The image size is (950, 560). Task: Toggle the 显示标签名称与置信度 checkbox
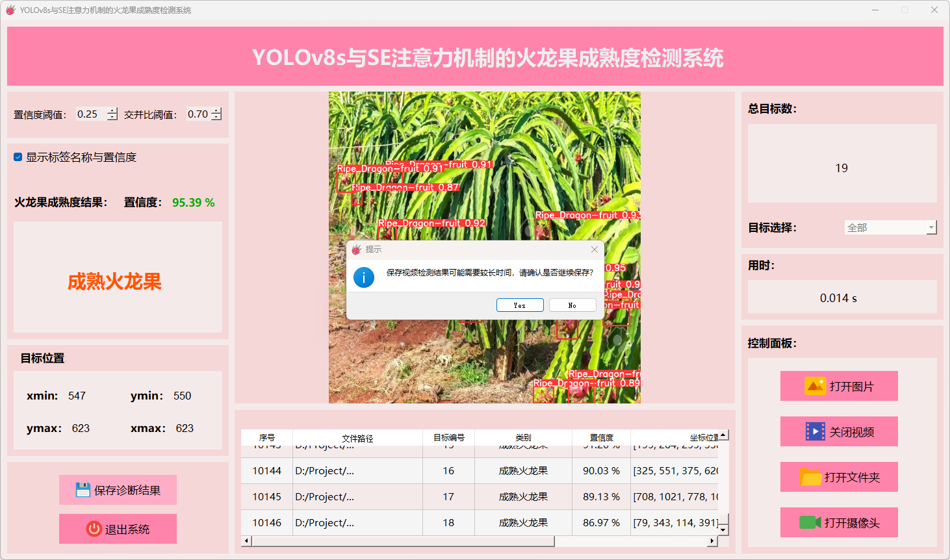click(x=18, y=157)
